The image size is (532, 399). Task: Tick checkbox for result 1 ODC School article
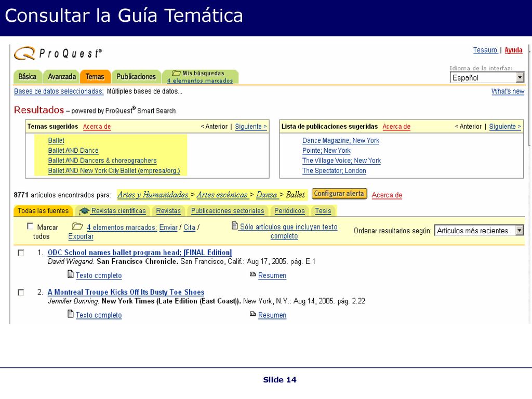pos(21,253)
